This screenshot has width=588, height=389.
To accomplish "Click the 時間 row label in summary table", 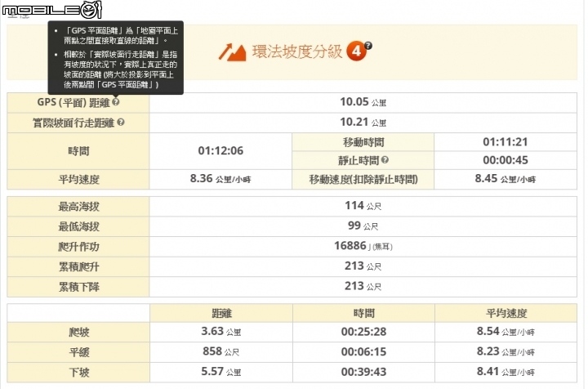I will coord(78,151).
